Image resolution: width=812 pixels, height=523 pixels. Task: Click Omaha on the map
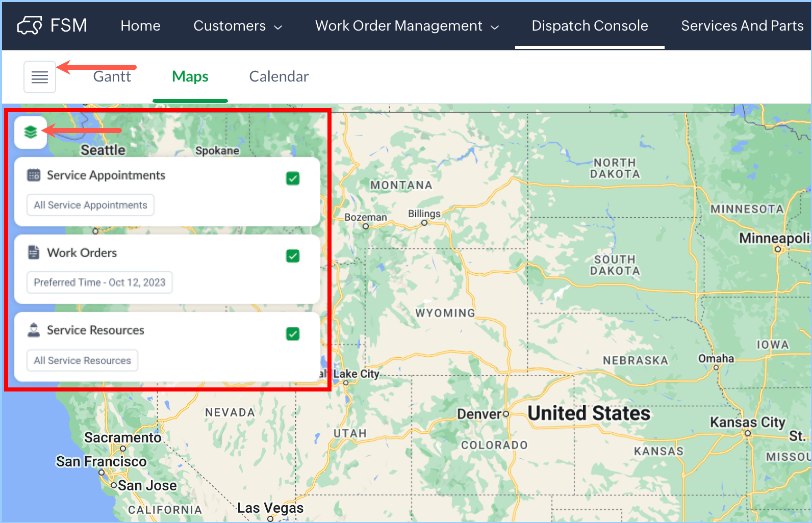pyautogui.click(x=716, y=359)
